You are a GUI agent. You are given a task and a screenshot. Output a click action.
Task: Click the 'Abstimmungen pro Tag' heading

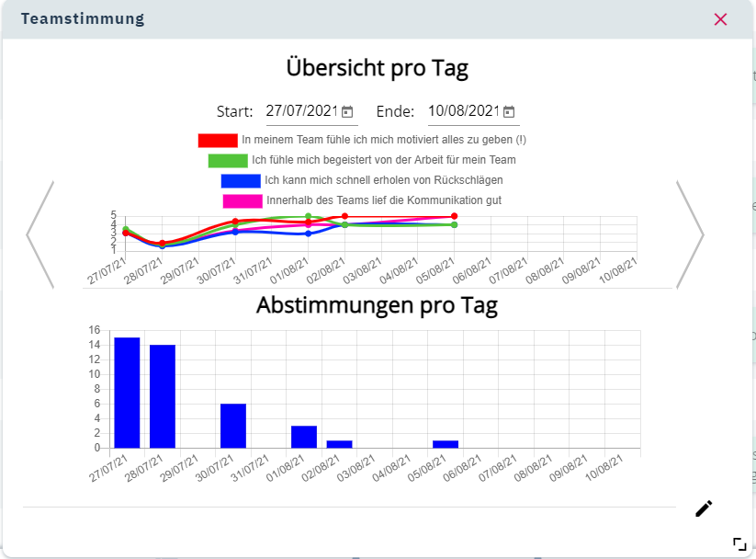377,305
